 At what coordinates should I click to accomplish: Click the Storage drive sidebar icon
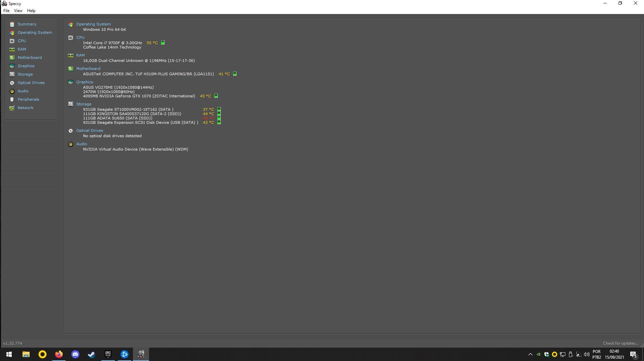[x=12, y=74]
